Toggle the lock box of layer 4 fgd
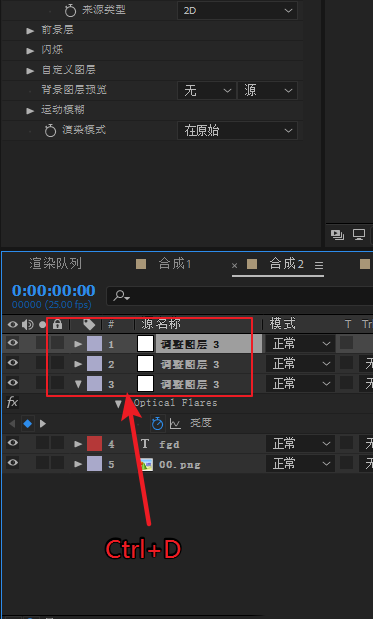Image resolution: width=373 pixels, height=619 pixels. pyautogui.click(x=58, y=443)
